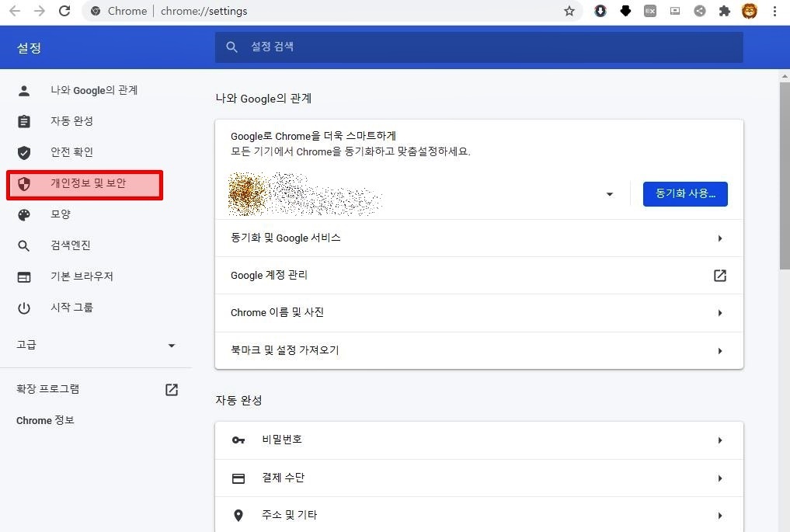This screenshot has height=532, width=790.
Task: Click the 동기화 사용... button
Action: tap(685, 194)
